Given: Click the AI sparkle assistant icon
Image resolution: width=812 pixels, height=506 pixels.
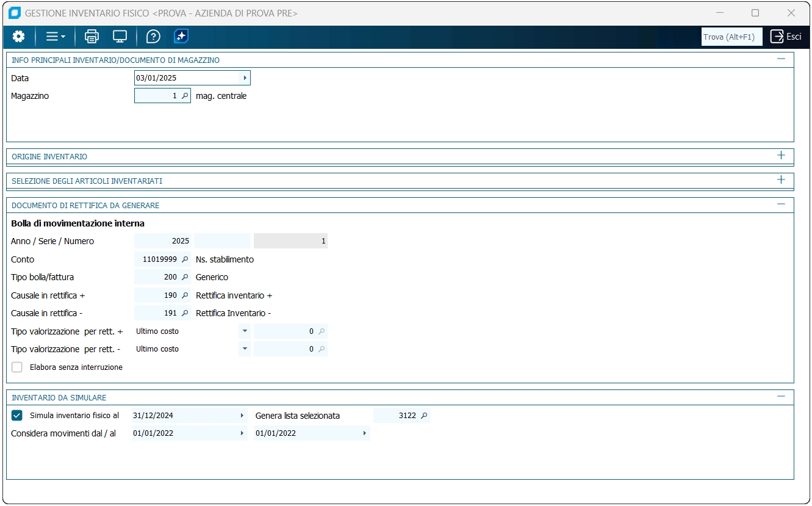Looking at the screenshot, I should click(x=181, y=37).
